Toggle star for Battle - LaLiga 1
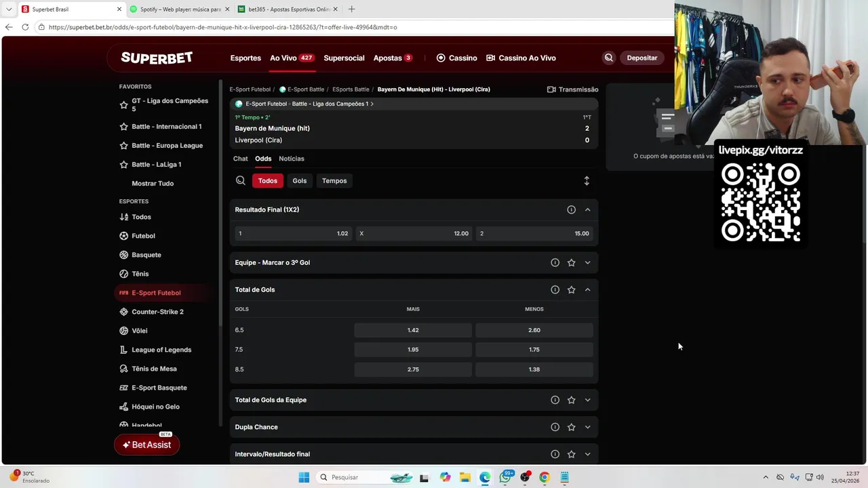The image size is (868, 488). tap(123, 165)
